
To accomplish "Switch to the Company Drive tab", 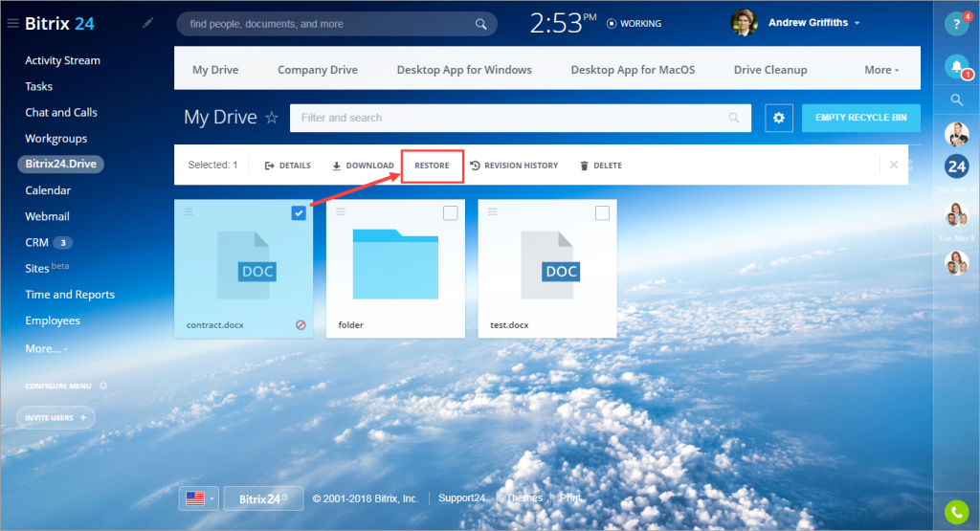I will (x=318, y=70).
